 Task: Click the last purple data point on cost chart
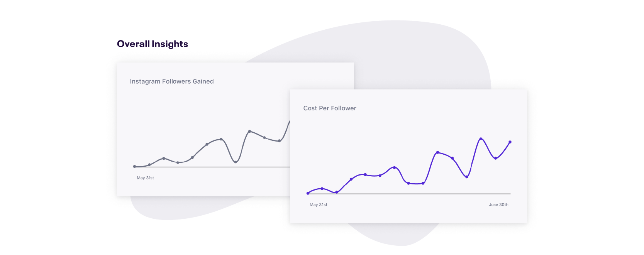(510, 142)
